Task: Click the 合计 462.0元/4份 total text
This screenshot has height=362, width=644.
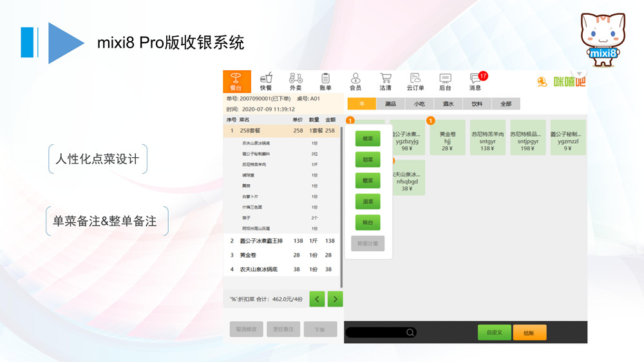Action: tap(279, 299)
